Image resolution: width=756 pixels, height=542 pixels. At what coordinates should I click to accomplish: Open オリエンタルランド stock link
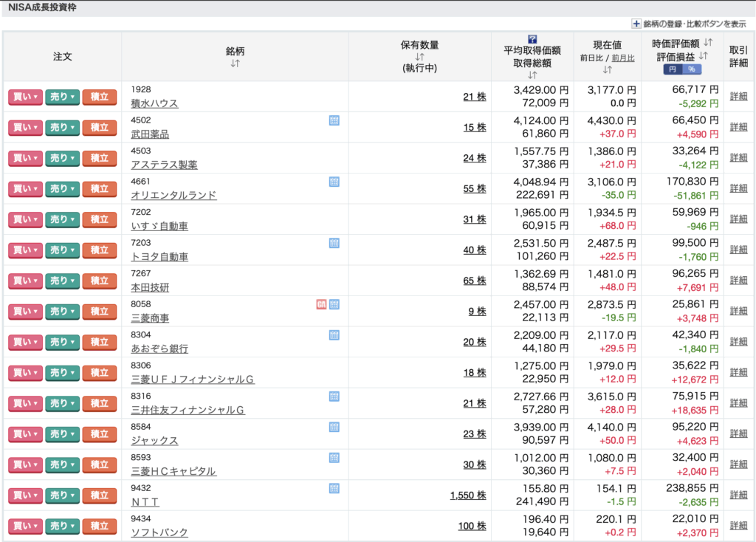click(173, 195)
